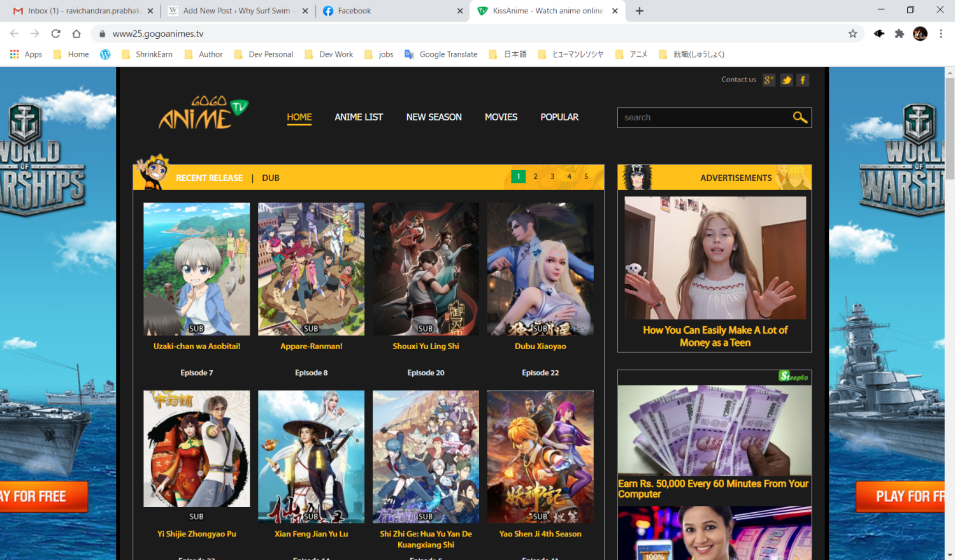Click the GogoAnime TV logo
955x560 pixels.
(203, 113)
